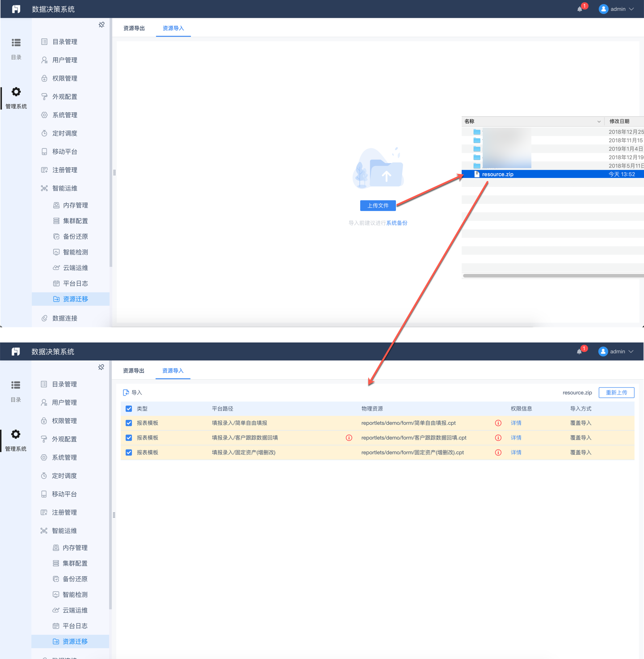644x659 pixels.
Task: Click the blue 上传文件 button
Action: point(378,206)
